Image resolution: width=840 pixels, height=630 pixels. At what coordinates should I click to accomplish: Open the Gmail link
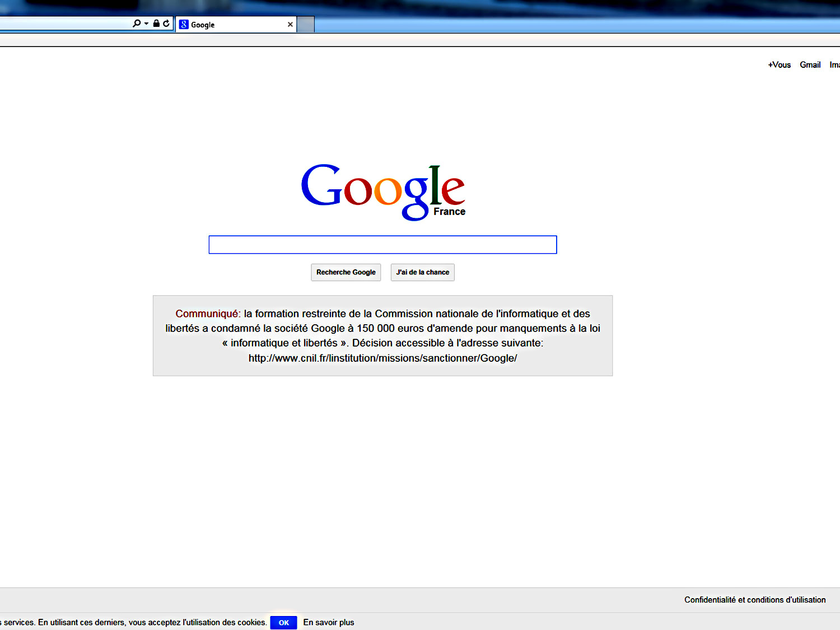pos(810,65)
